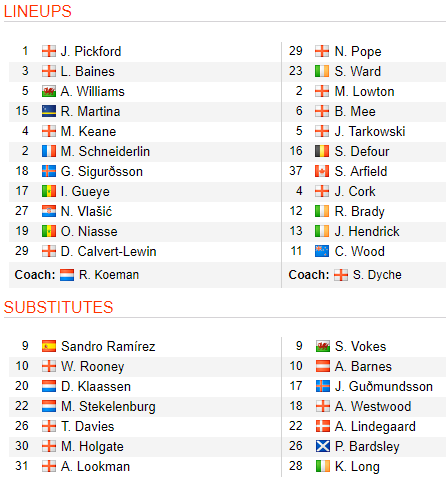Click the New Zealand flag beside C. Wood
The image size is (446, 481).
tap(322, 251)
